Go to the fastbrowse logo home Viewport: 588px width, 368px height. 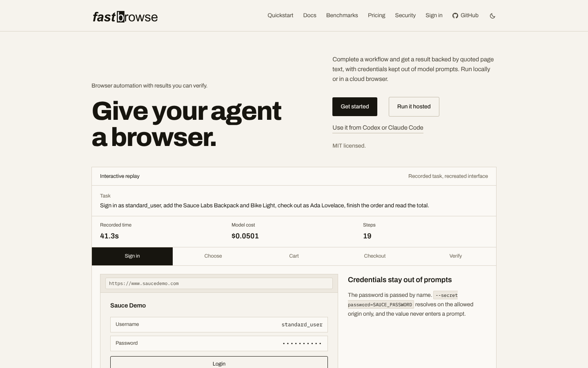(125, 17)
